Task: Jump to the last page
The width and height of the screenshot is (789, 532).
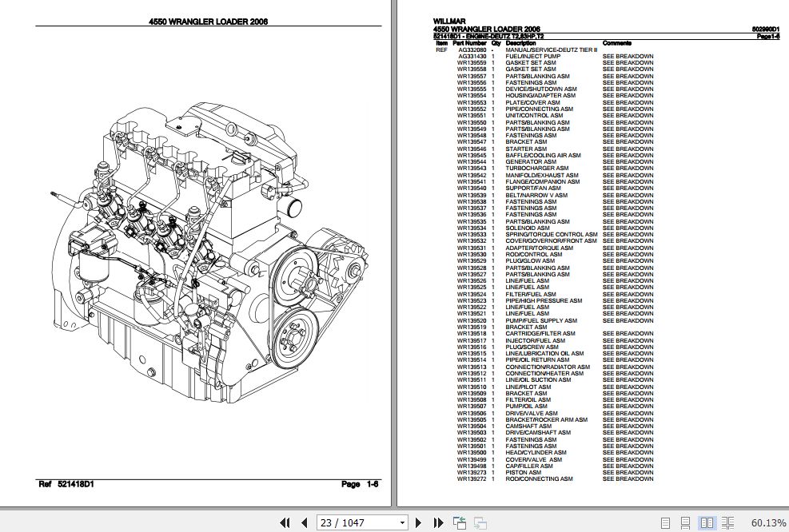Action: click(x=438, y=522)
